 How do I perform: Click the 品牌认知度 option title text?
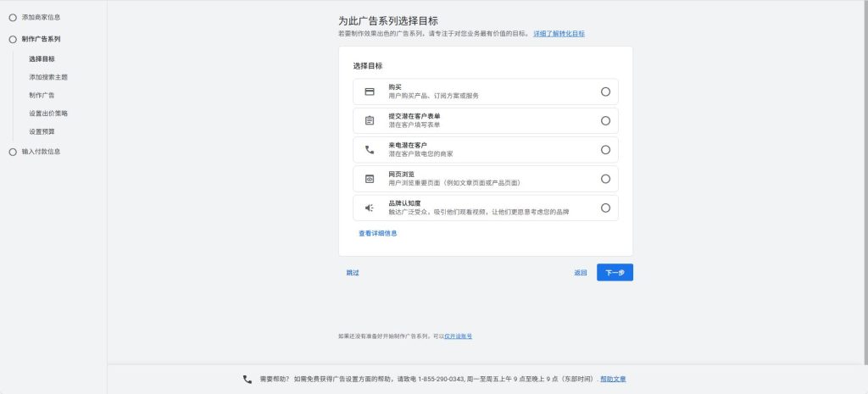[404, 203]
